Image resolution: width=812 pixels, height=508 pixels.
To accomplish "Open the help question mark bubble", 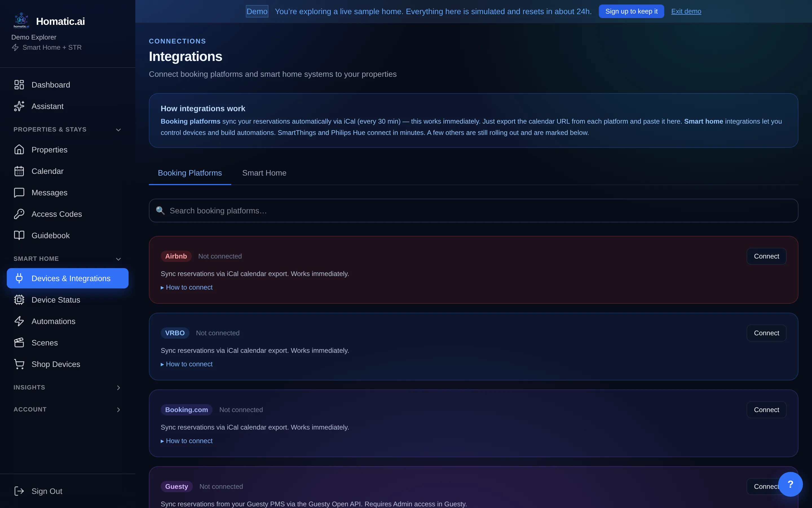I will tap(790, 484).
